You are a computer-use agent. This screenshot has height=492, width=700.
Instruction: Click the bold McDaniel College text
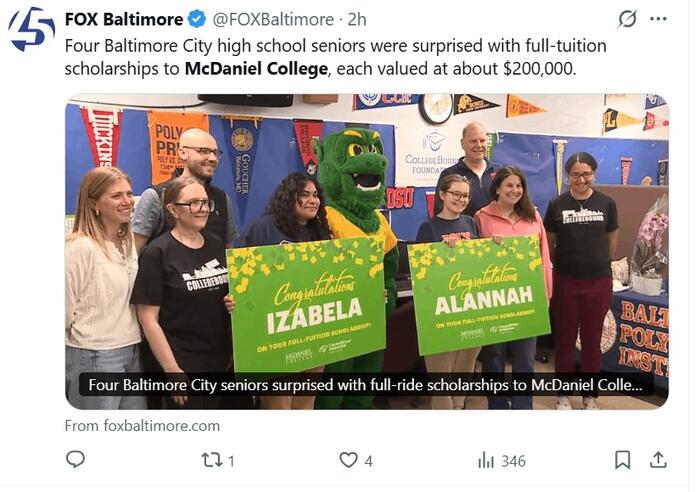[254, 69]
